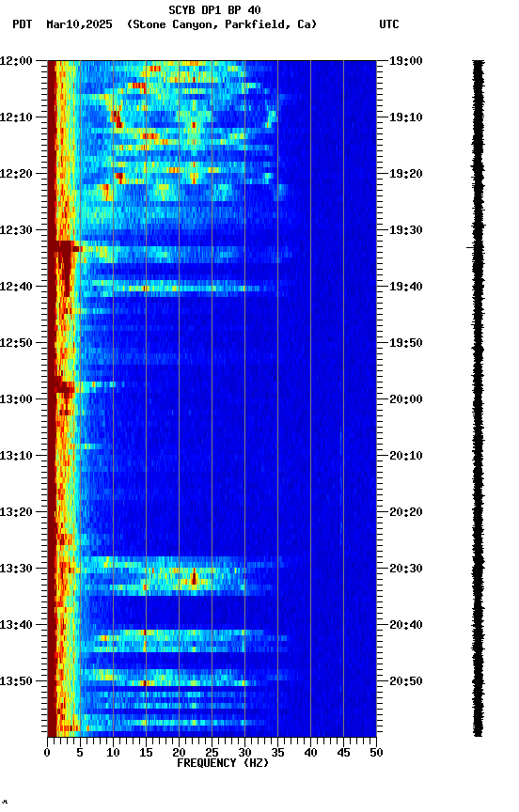Click the "19:00" UTC time label
The image size is (519, 812).
click(x=406, y=61)
